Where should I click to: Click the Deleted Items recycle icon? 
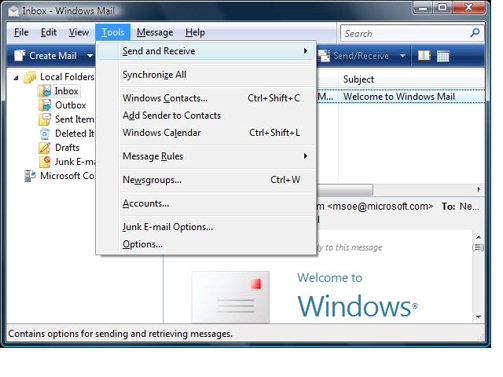point(45,134)
